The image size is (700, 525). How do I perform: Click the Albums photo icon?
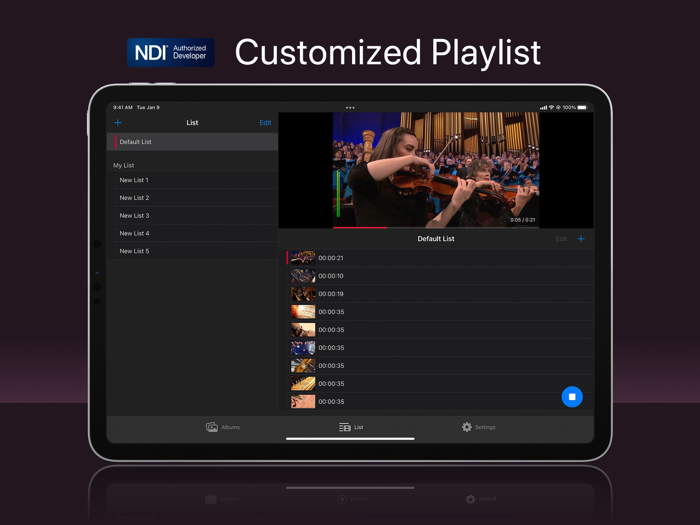click(212, 427)
